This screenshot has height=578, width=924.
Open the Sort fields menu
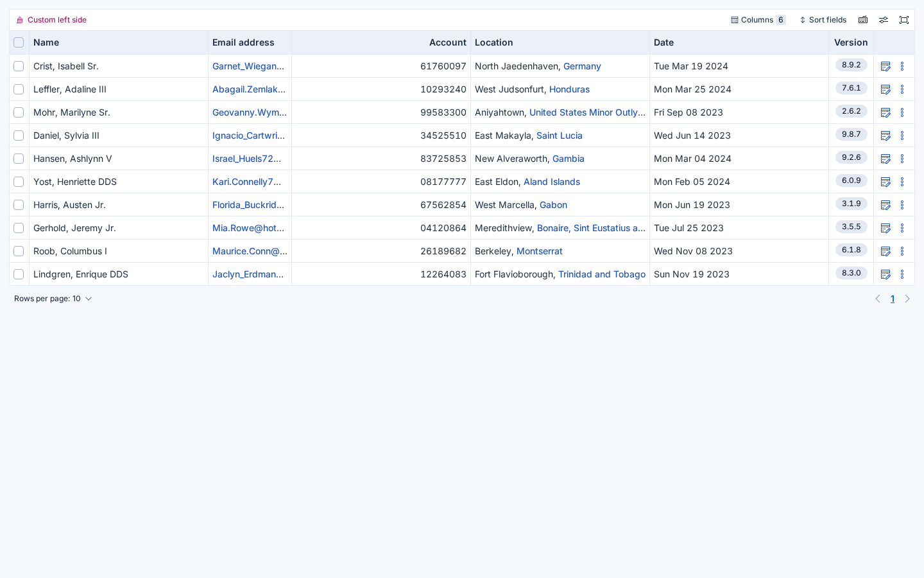823,20
